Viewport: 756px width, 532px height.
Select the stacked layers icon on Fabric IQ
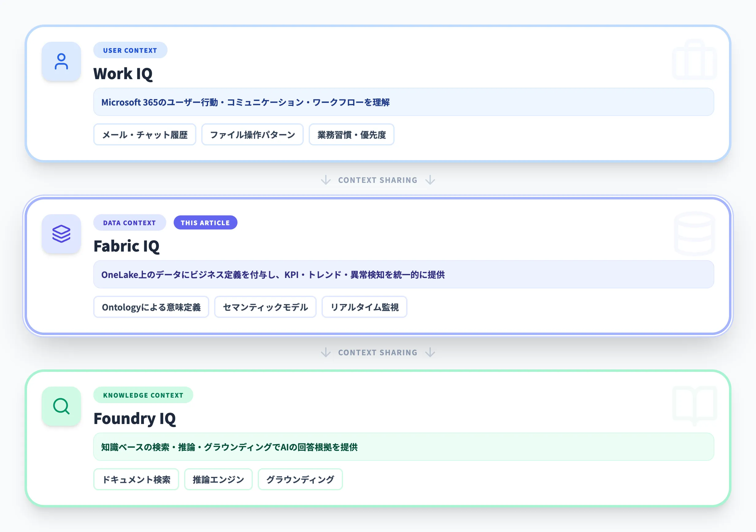coord(61,234)
